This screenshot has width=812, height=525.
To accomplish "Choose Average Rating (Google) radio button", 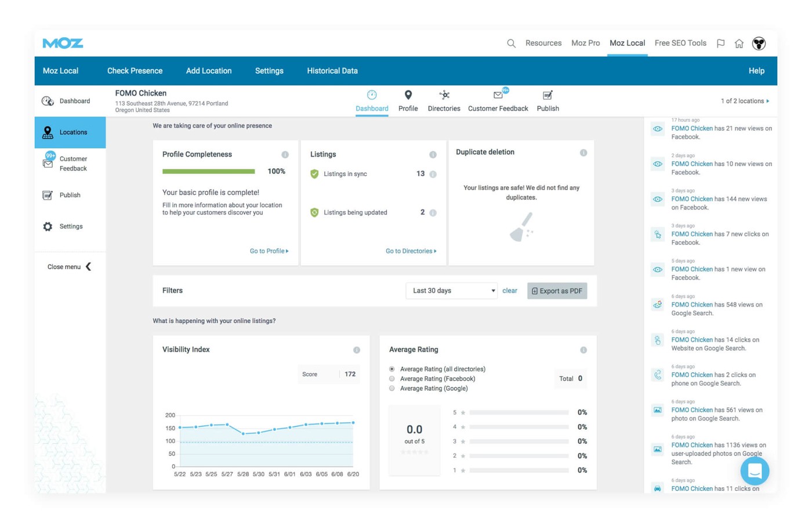I will click(392, 389).
